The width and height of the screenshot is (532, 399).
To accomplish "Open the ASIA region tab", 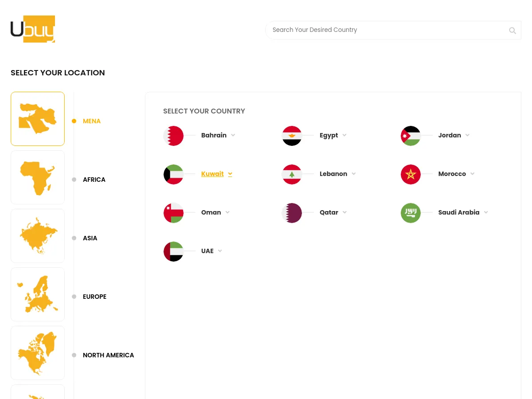I will point(90,238).
